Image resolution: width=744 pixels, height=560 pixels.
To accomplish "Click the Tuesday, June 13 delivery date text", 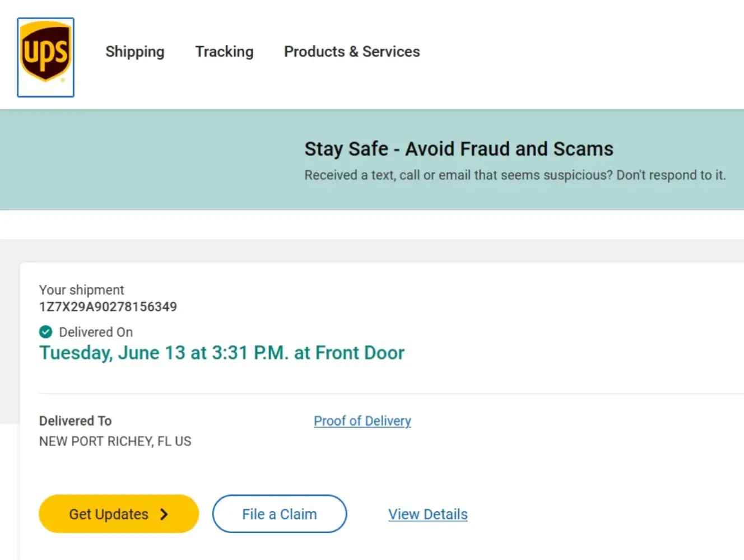I will (221, 353).
